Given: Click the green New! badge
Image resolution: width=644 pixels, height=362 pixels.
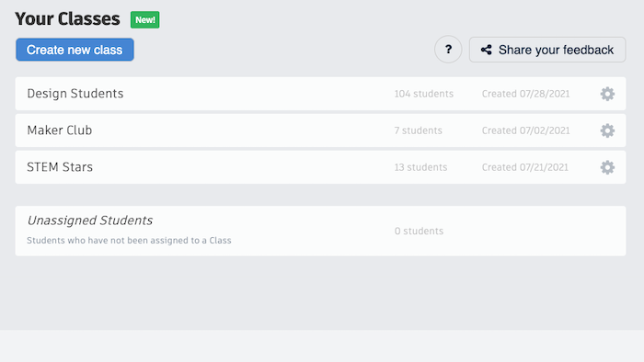Looking at the screenshot, I should tap(145, 19).
